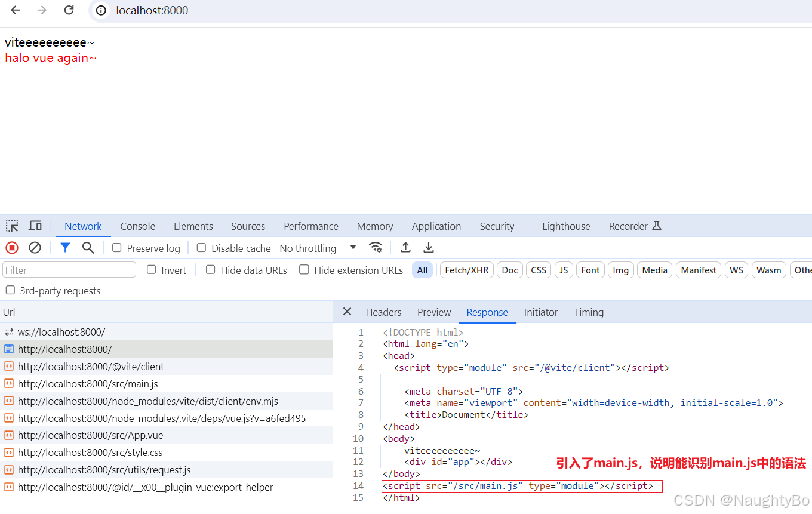
Task: Filter requests by JS
Action: pos(564,270)
